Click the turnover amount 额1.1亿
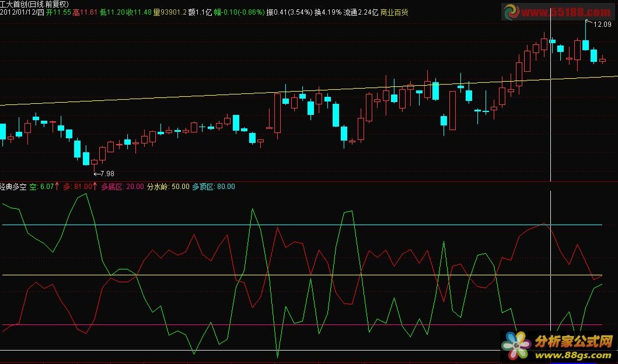618x364 pixels. (200, 12)
